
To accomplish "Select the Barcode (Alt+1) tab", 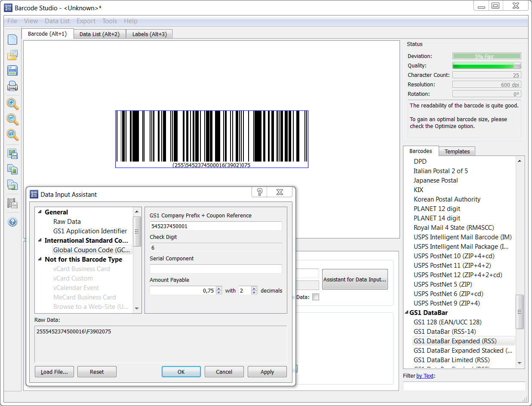I will (47, 34).
